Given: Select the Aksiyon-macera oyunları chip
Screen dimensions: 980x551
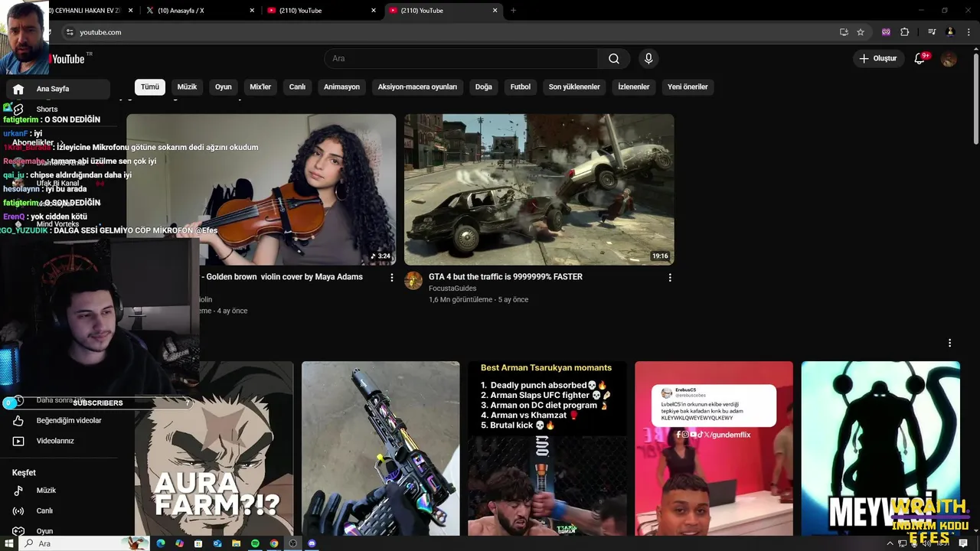Looking at the screenshot, I should (x=417, y=87).
